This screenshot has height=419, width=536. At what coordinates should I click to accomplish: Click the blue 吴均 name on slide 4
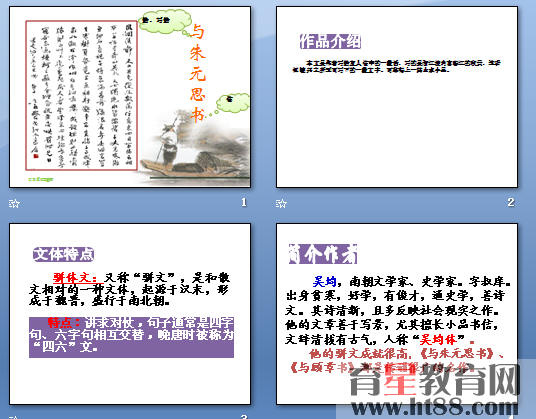click(x=325, y=282)
